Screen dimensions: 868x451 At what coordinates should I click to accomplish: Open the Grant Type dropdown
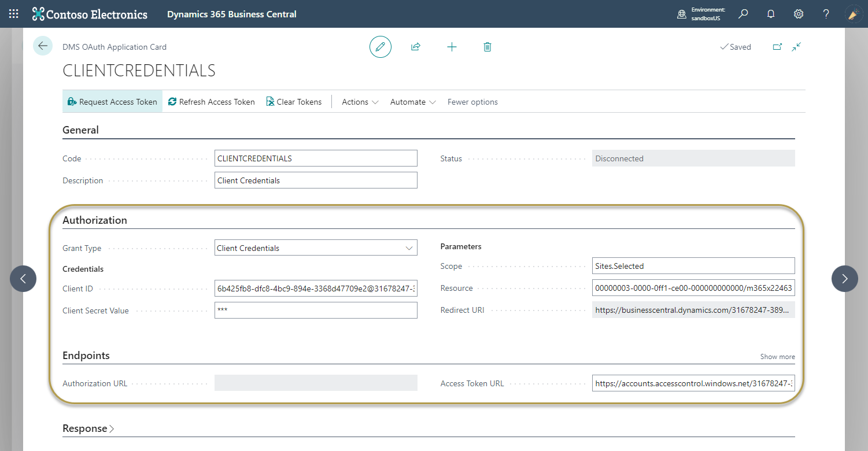coord(409,247)
